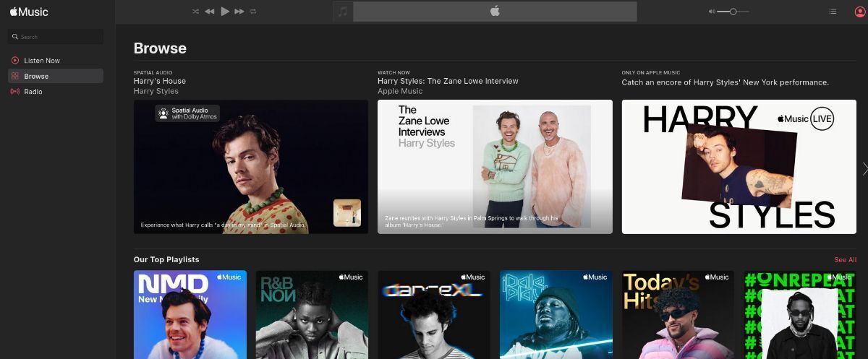
Task: Click the Browse page heading
Action: pyautogui.click(x=160, y=48)
